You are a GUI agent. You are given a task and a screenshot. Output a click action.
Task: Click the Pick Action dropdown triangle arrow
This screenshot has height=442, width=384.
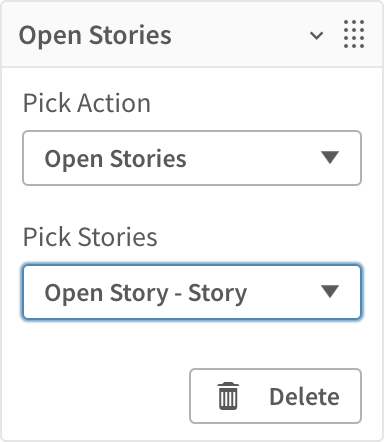point(330,157)
